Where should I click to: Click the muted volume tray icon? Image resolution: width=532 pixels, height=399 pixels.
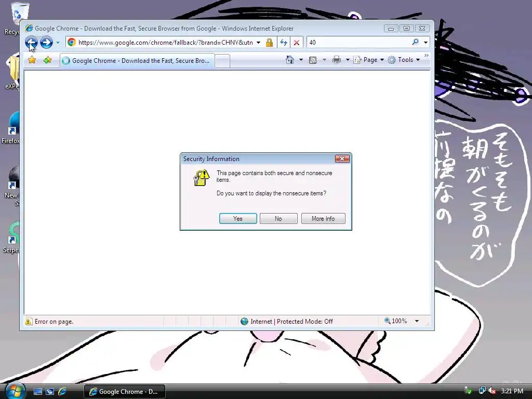coord(492,391)
